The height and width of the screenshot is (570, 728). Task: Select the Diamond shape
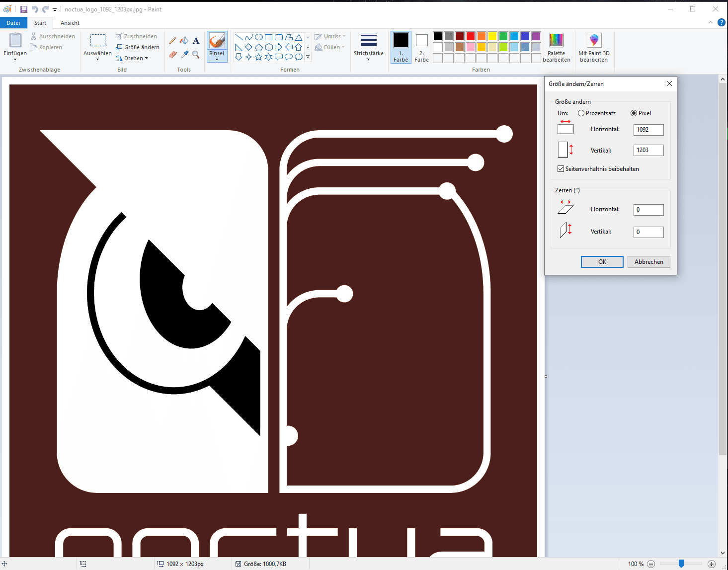(248, 47)
